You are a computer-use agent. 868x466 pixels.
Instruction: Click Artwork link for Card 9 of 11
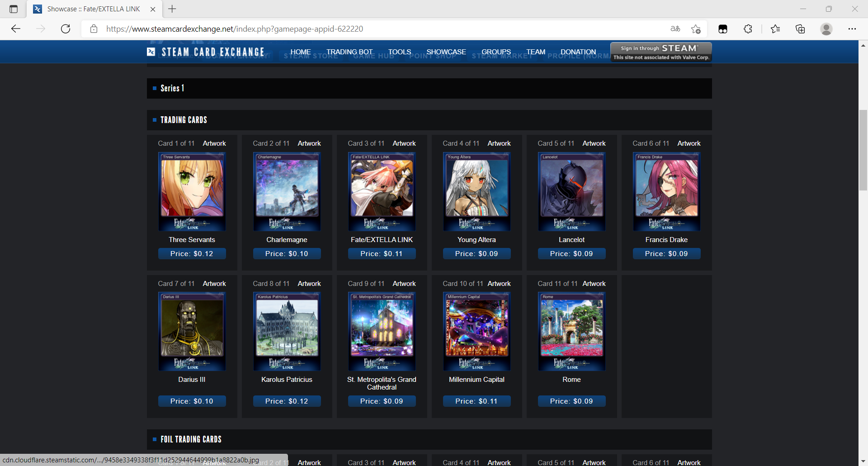pyautogui.click(x=404, y=284)
